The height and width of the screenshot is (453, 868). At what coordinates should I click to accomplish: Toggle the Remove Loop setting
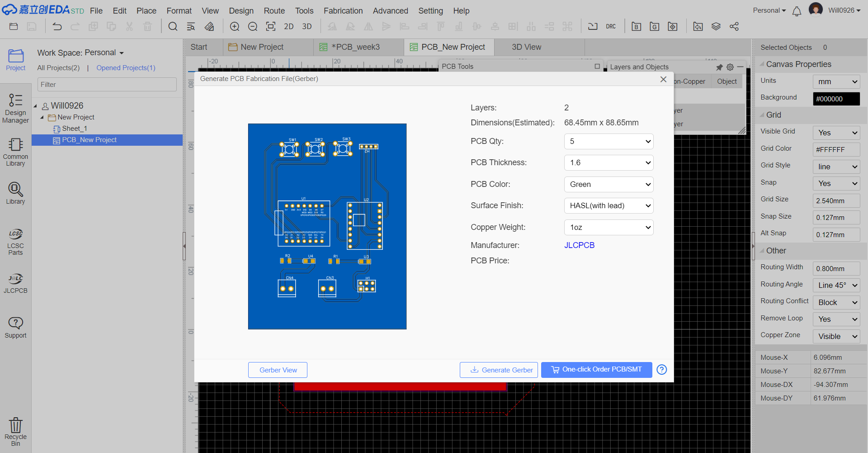point(836,319)
